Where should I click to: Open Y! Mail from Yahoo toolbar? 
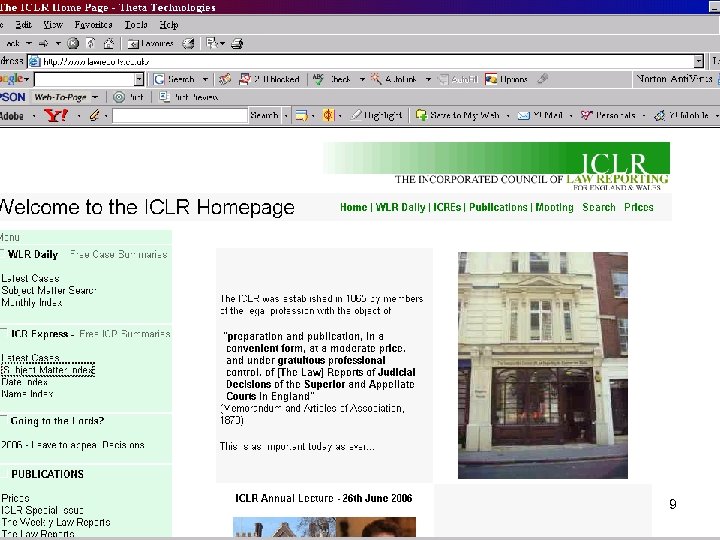pyautogui.click(x=540, y=115)
